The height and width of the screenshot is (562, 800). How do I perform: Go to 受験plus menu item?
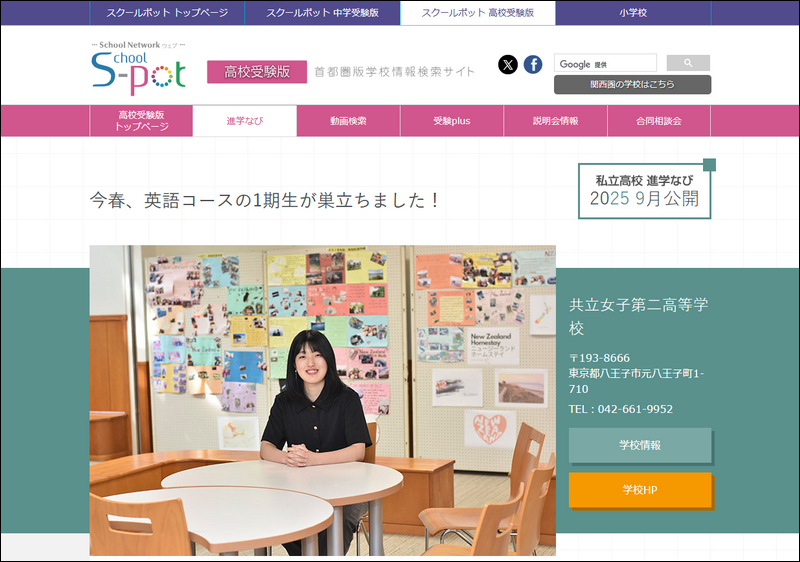pos(452,121)
